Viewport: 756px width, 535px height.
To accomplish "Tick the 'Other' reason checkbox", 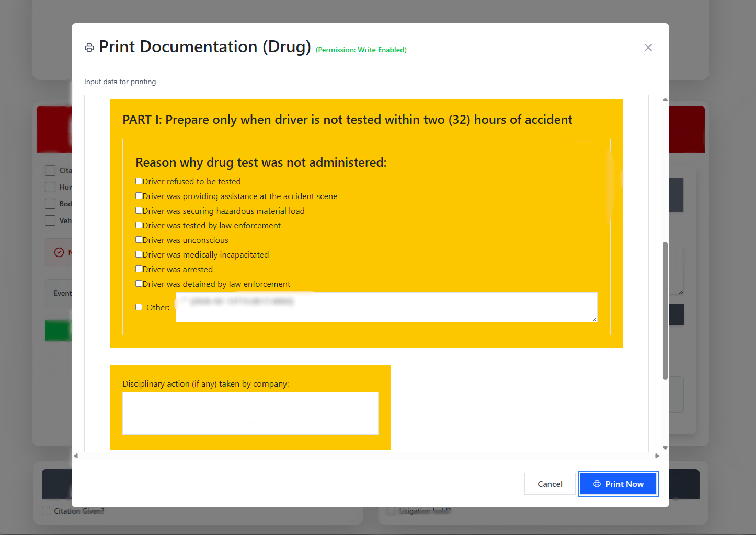I will pyautogui.click(x=139, y=307).
